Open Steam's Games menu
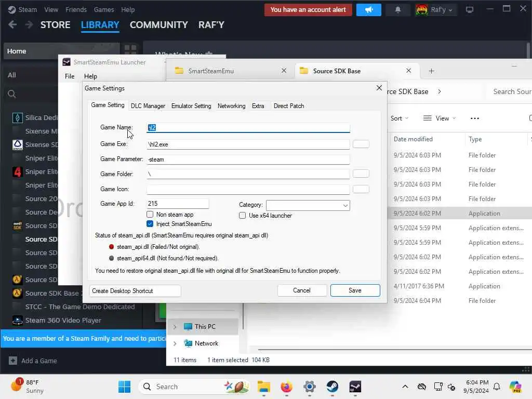 [104, 10]
